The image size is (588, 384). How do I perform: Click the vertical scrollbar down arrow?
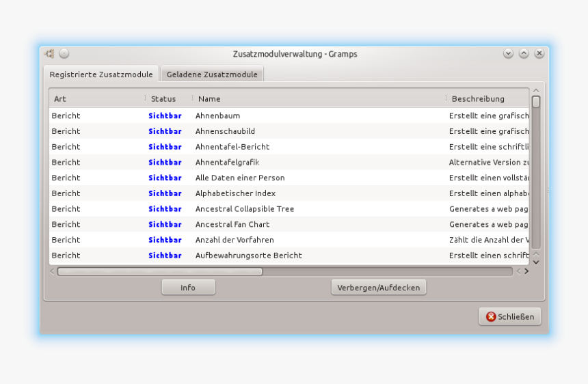pos(536,261)
